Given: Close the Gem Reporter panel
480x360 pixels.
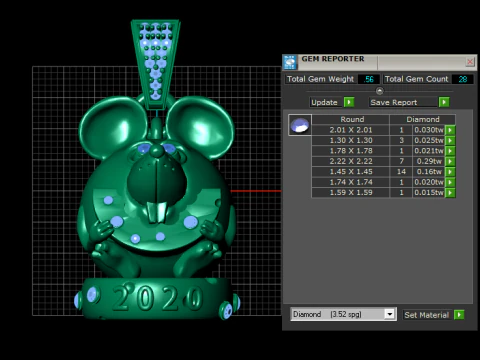Looking at the screenshot, I should click(x=470, y=62).
